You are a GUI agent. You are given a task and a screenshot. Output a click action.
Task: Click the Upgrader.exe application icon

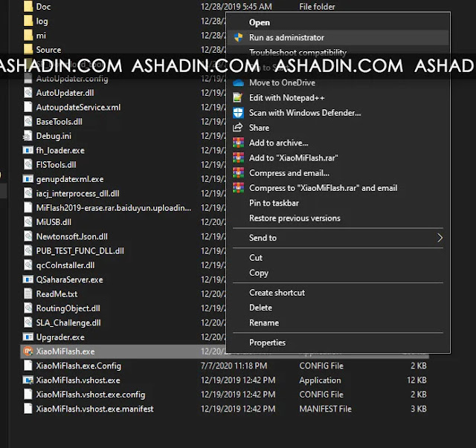(28, 337)
